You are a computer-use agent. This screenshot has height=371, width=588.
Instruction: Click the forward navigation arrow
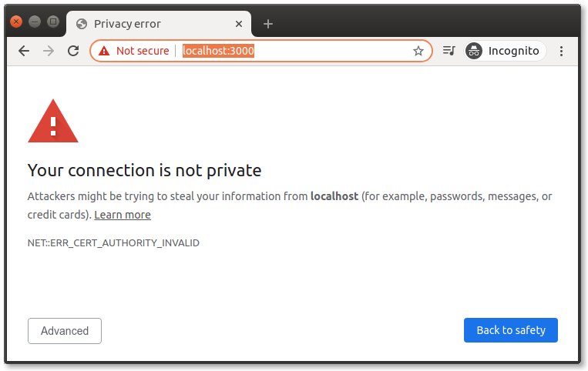tap(49, 51)
